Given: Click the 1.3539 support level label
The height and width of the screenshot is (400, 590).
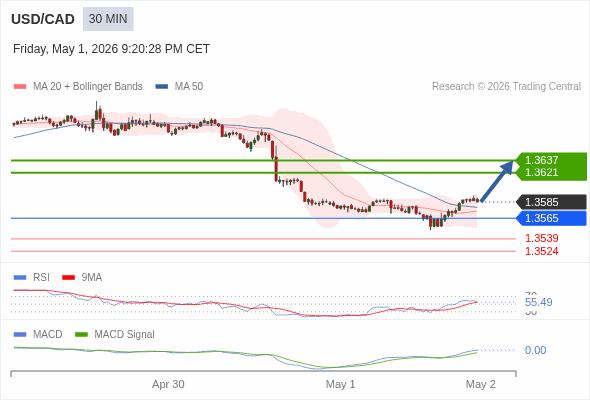Looking at the screenshot, I should pyautogui.click(x=541, y=238).
